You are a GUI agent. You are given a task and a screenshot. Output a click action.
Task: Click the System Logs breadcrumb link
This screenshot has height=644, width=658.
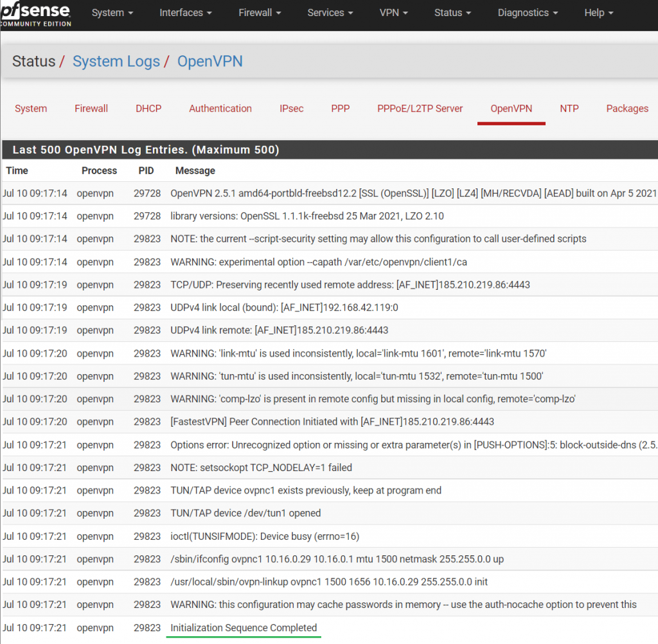[x=116, y=61]
